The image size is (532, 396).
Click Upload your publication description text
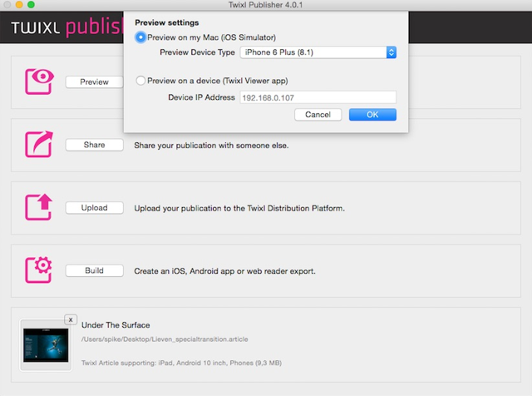239,208
